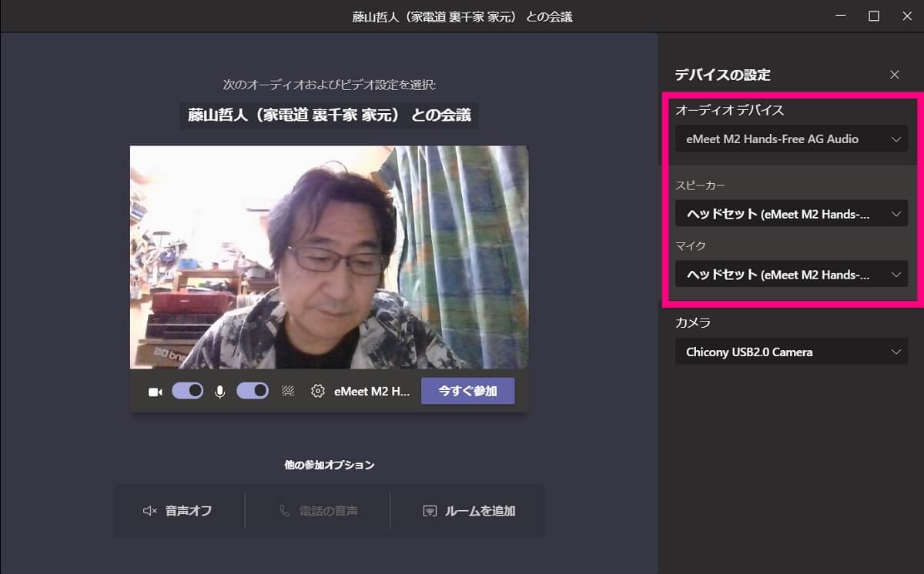Viewport: 924px width, 574px height.
Task: Open the スピーカー dropdown list
Action: (791, 214)
